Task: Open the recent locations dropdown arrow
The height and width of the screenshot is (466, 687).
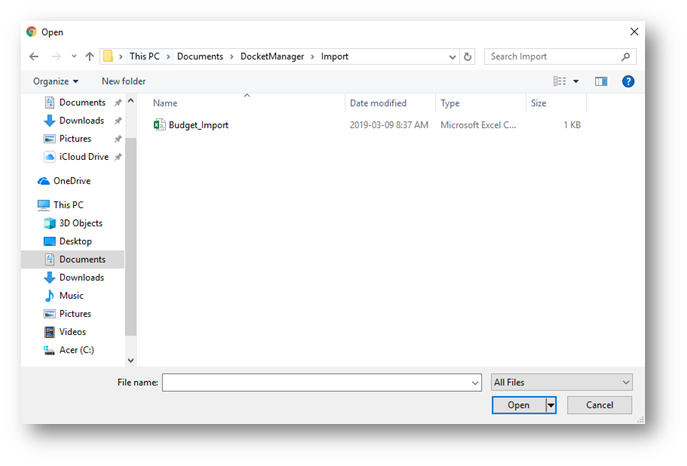Action: pos(74,56)
